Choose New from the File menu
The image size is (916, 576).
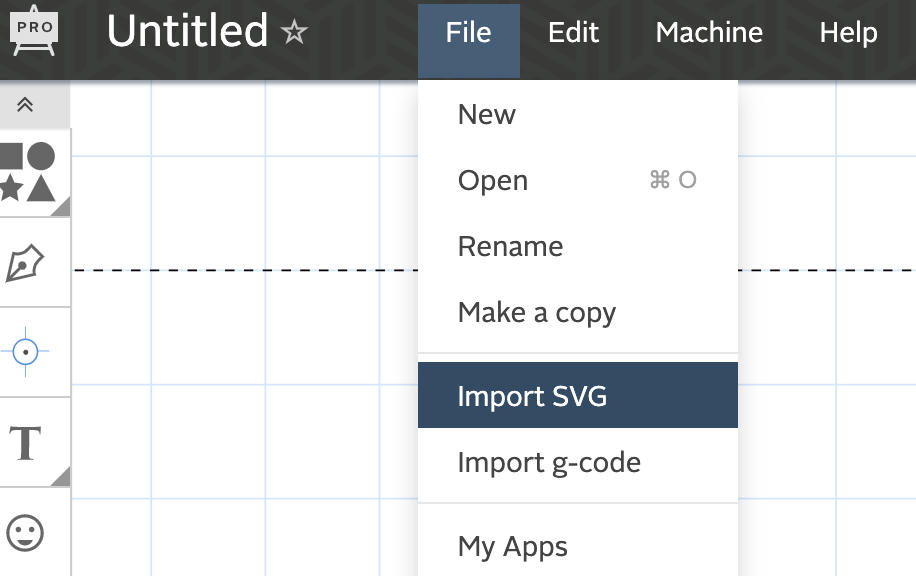487,115
